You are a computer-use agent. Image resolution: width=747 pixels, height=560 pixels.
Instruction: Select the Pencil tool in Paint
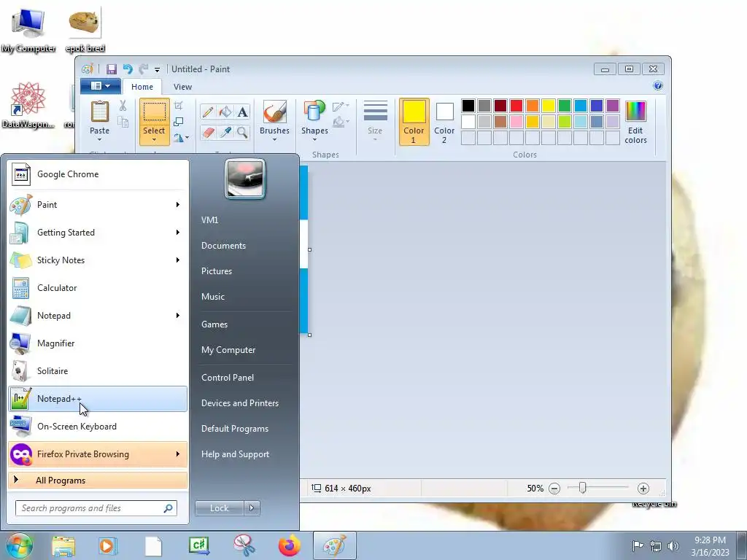click(208, 112)
